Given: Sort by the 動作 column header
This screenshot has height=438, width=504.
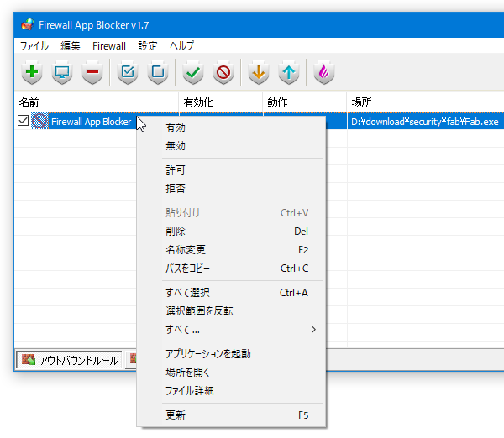Looking at the screenshot, I should click(304, 102).
